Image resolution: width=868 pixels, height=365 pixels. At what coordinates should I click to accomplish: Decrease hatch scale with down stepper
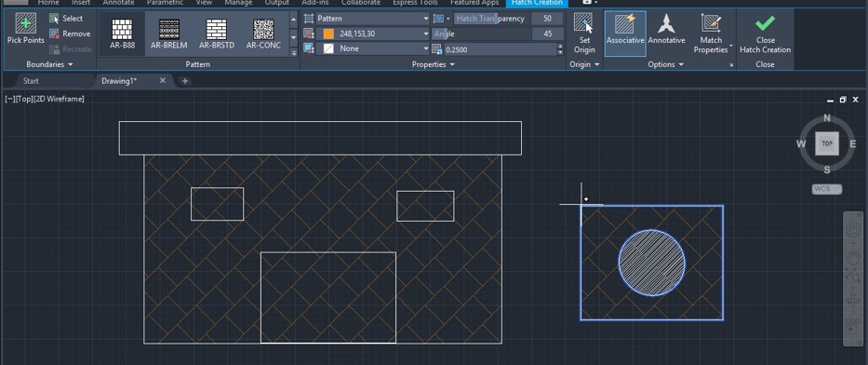[x=560, y=52]
